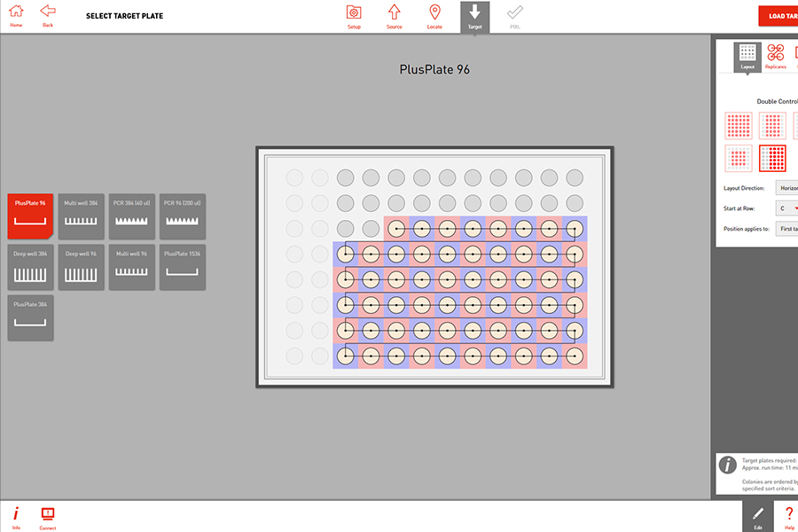Select the Deep well 96 plate
The width and height of the screenshot is (798, 532).
pos(81,267)
